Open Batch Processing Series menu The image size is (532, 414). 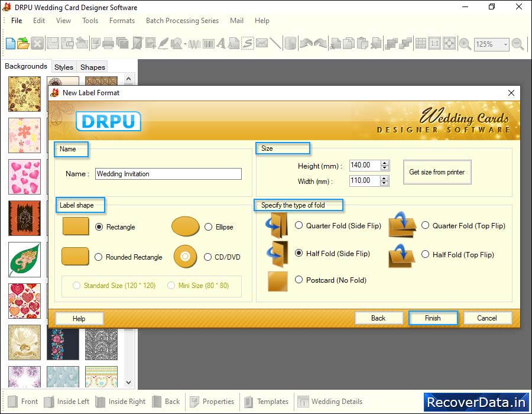[182, 21]
